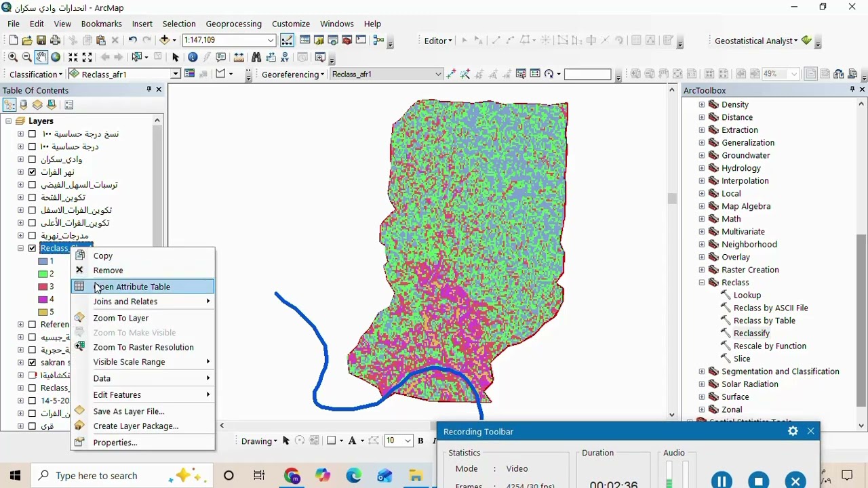868x488 pixels.
Task: Toggle visibility of مدرجات_نهرية layer
Action: point(32,235)
